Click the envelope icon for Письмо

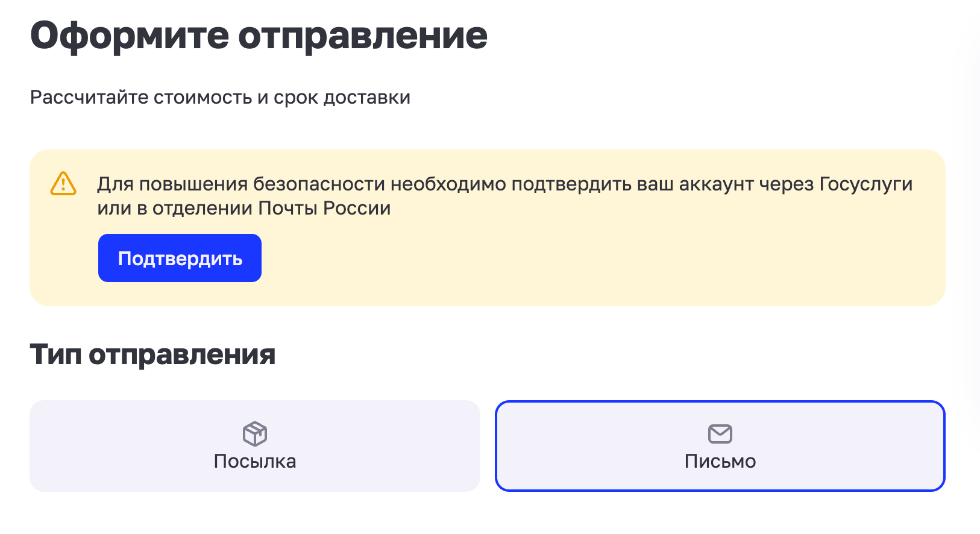point(720,433)
